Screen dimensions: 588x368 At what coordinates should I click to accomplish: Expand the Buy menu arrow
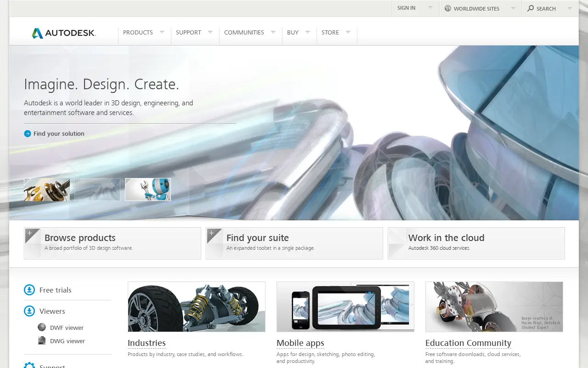pos(308,32)
